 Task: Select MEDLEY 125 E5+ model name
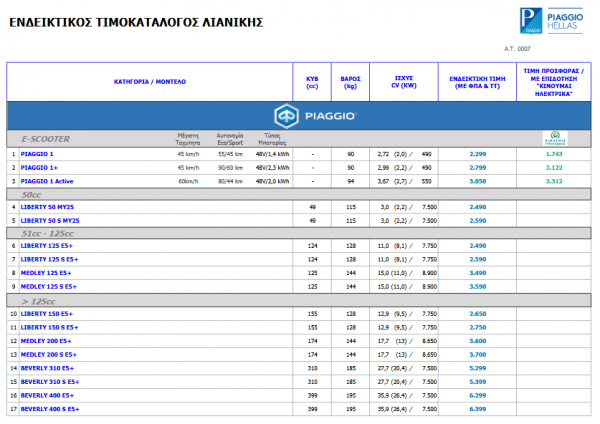click(46, 273)
